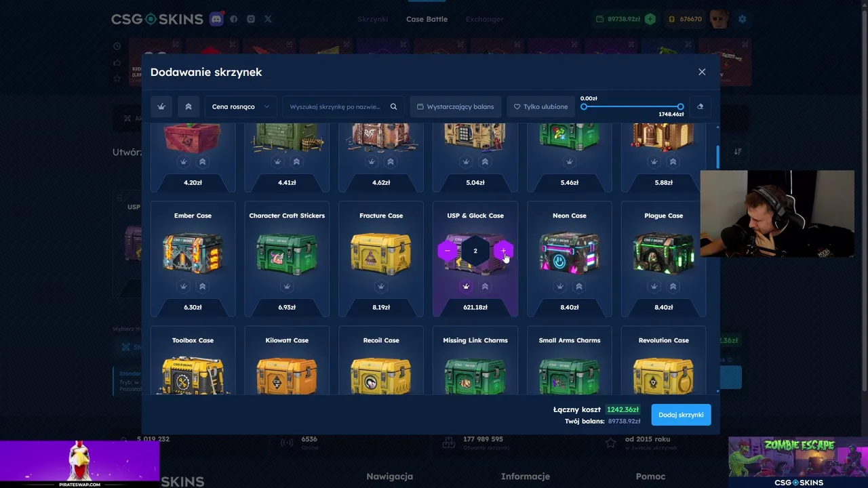Click the Informacje footer heading
868x488 pixels.
526,476
